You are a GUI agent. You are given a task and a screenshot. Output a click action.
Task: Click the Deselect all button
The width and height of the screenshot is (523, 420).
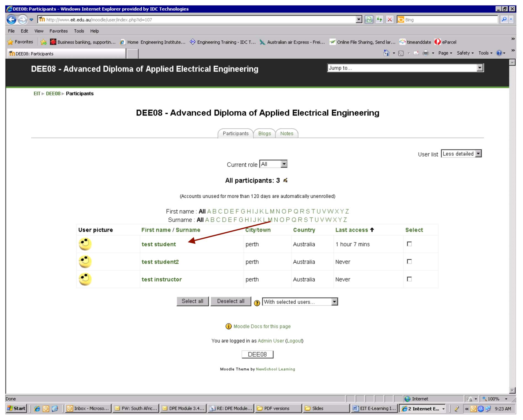pos(231,301)
